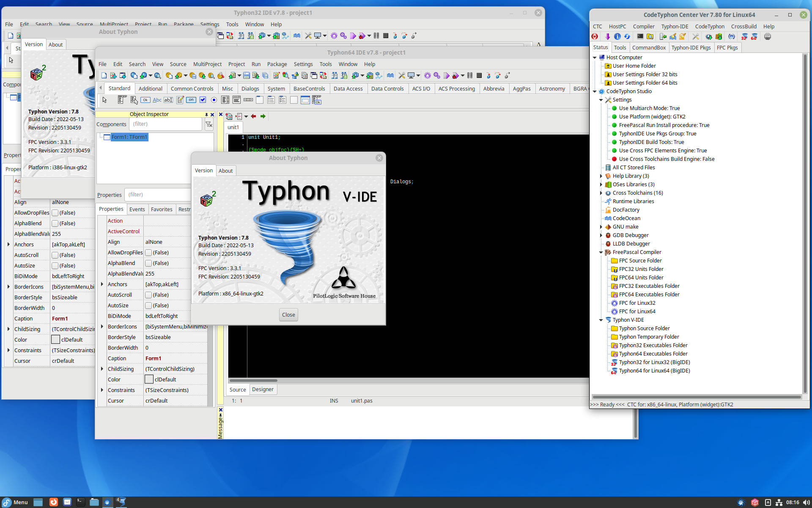This screenshot has width=812, height=508.
Task: Switch to the Events tab in Object Inspector
Action: coord(137,209)
